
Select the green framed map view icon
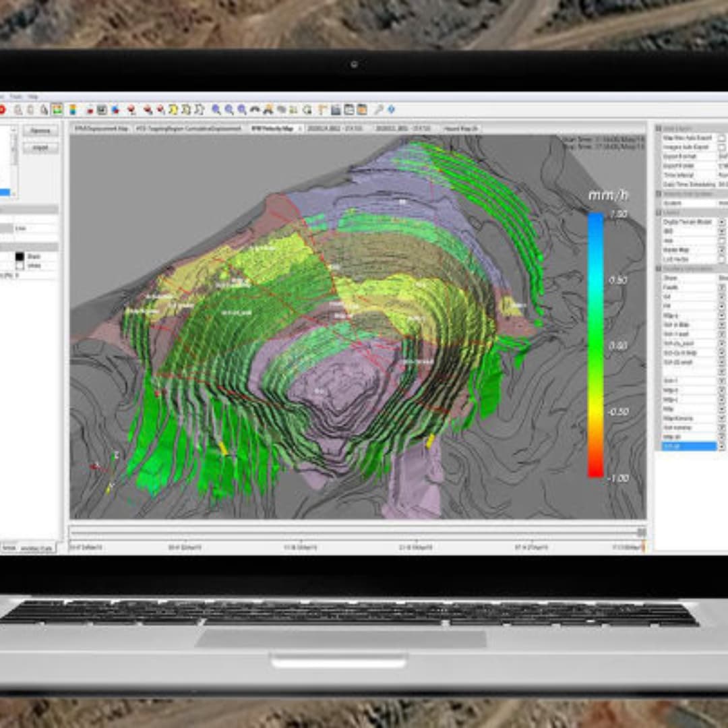click(57, 110)
